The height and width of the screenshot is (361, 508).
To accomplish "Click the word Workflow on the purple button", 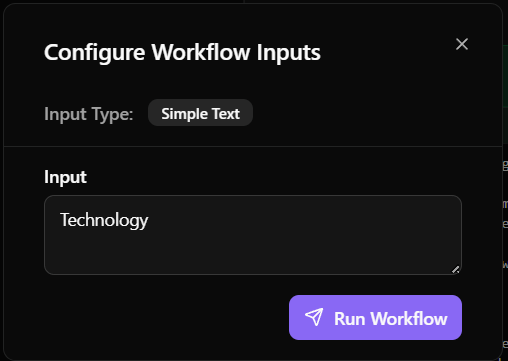I will click(409, 318).
